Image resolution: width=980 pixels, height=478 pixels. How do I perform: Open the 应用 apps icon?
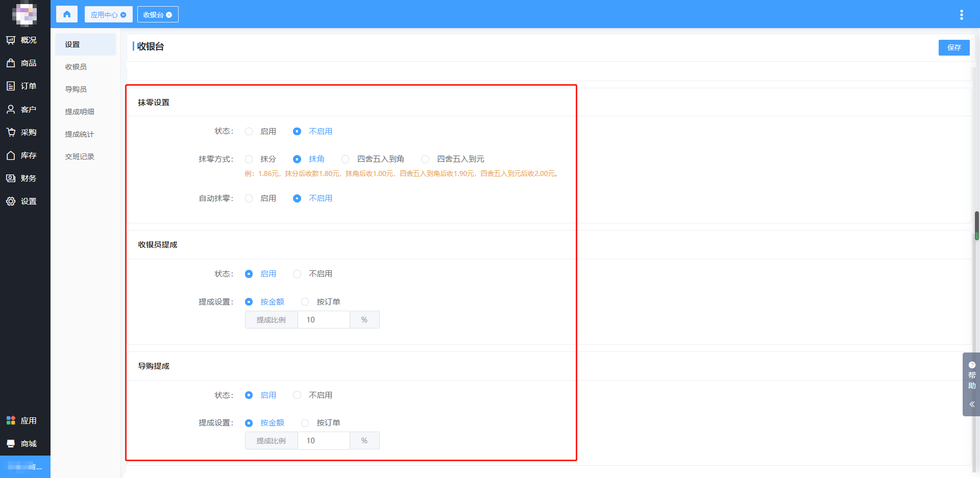point(11,421)
